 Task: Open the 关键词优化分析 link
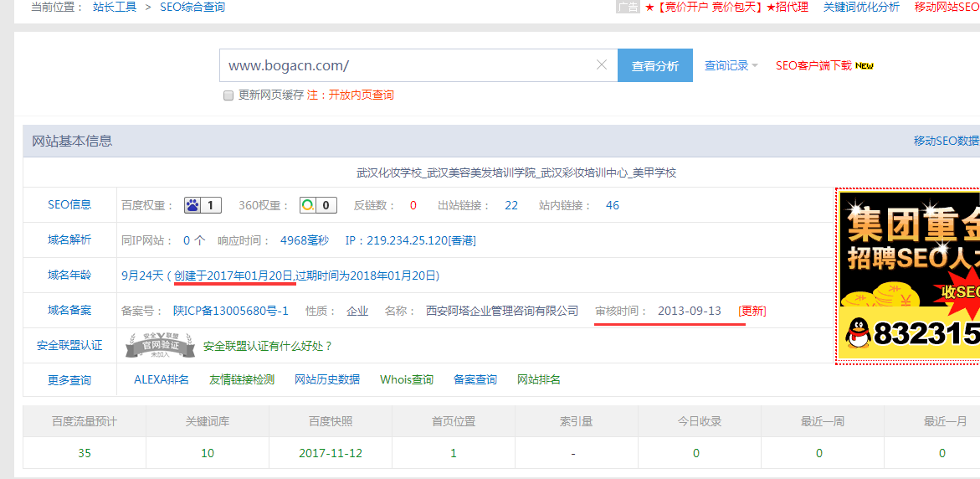point(861,7)
